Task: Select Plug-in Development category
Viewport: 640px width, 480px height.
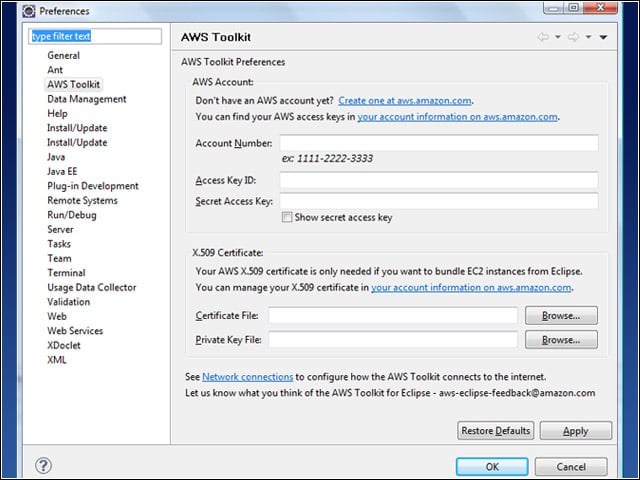Action: [x=93, y=186]
